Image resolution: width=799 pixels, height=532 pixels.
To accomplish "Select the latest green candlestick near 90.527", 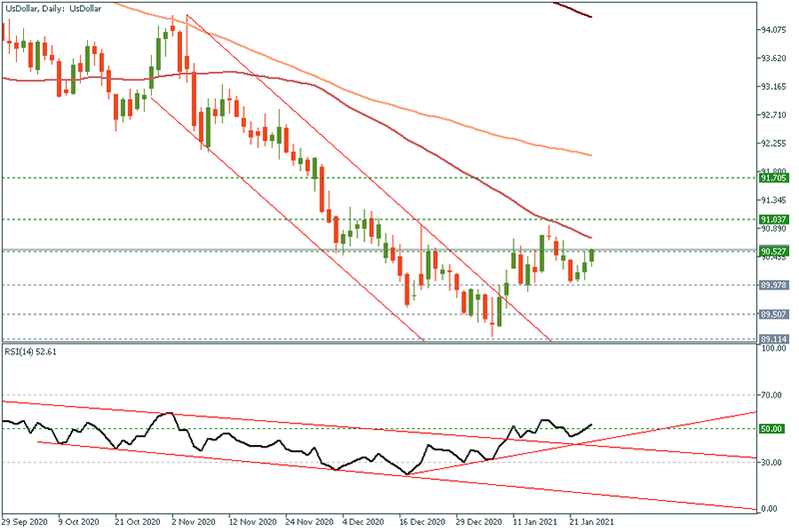I will tap(591, 256).
